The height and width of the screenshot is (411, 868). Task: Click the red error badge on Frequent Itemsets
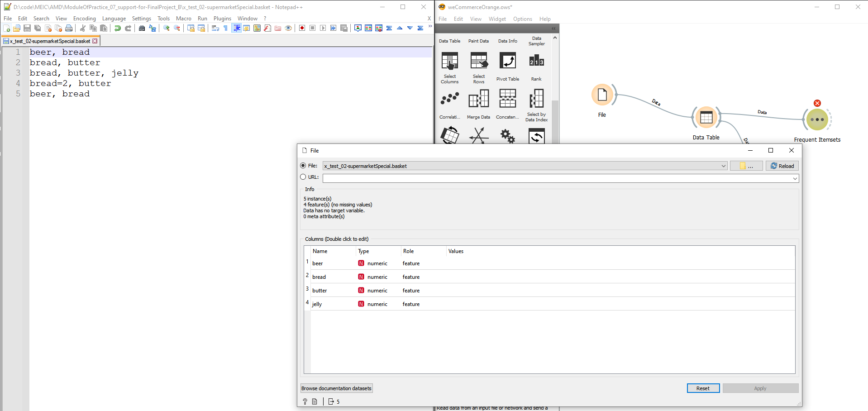pyautogui.click(x=817, y=103)
